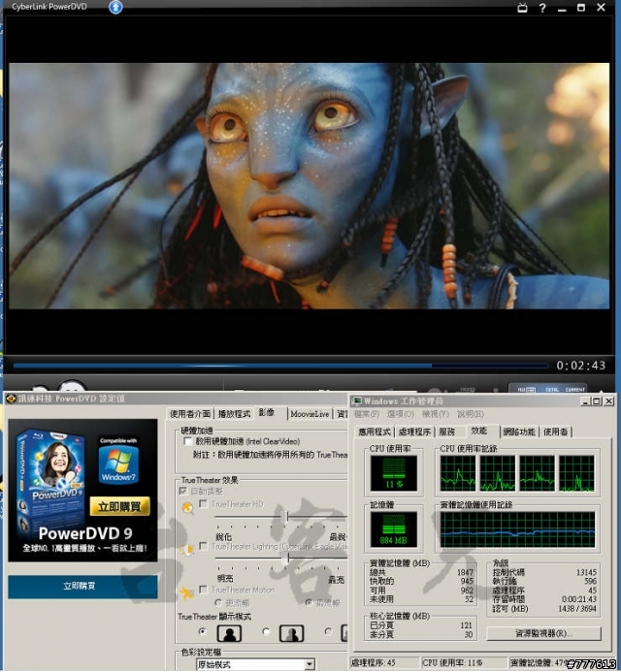Viewport: 621px width, 672px height.
Task: Switch to 應用程式 tab in Task Manager
Action: (375, 432)
